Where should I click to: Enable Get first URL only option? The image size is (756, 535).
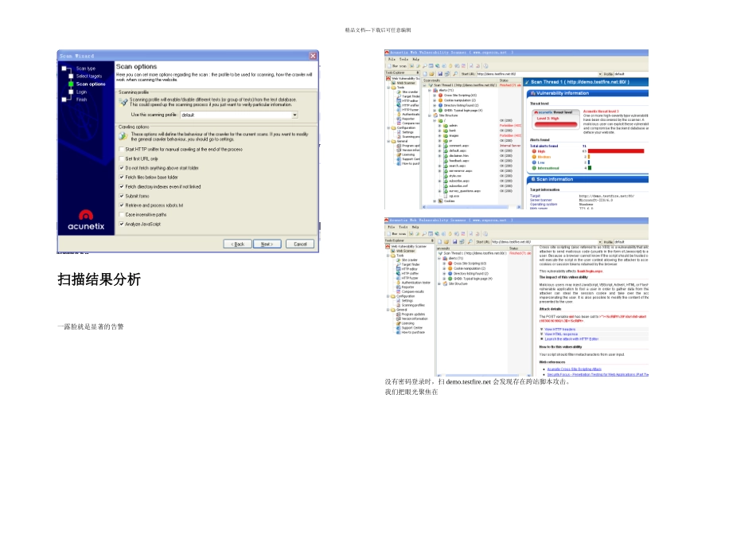tap(122, 158)
